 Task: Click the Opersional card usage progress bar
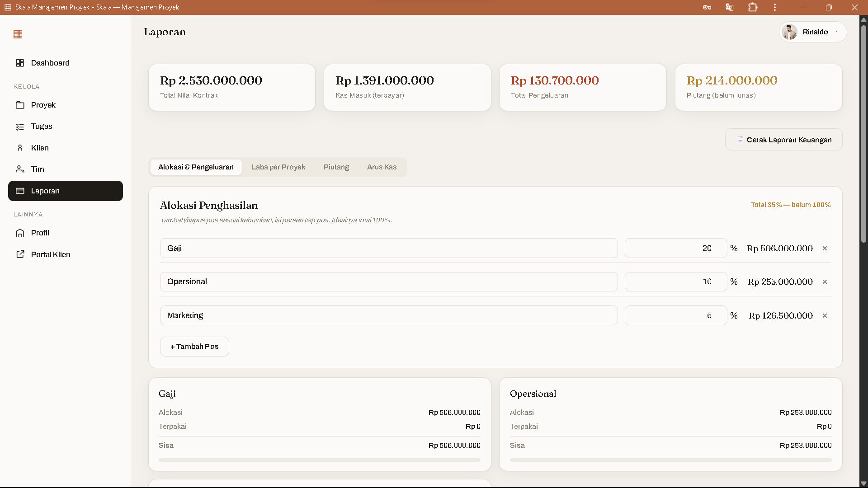click(x=670, y=460)
